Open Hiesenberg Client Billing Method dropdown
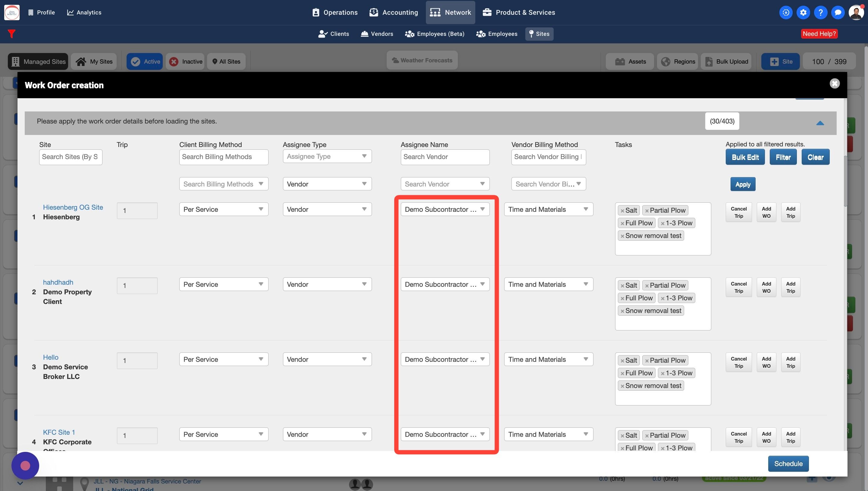The height and width of the screenshot is (491, 868). 223,209
